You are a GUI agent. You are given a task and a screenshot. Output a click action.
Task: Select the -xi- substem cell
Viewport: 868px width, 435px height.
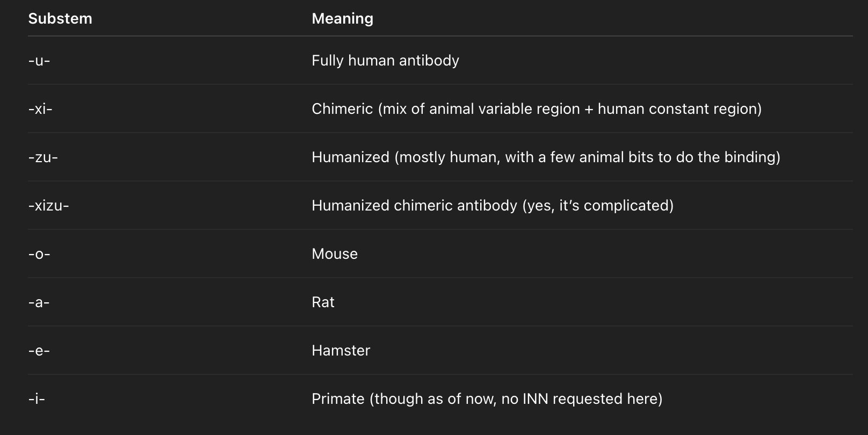tap(40, 109)
